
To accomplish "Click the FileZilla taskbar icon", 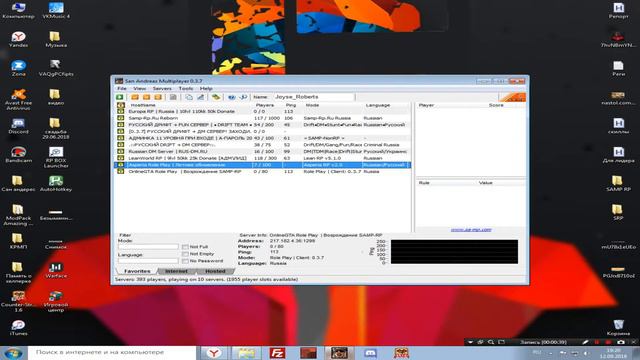I will coord(278,353).
